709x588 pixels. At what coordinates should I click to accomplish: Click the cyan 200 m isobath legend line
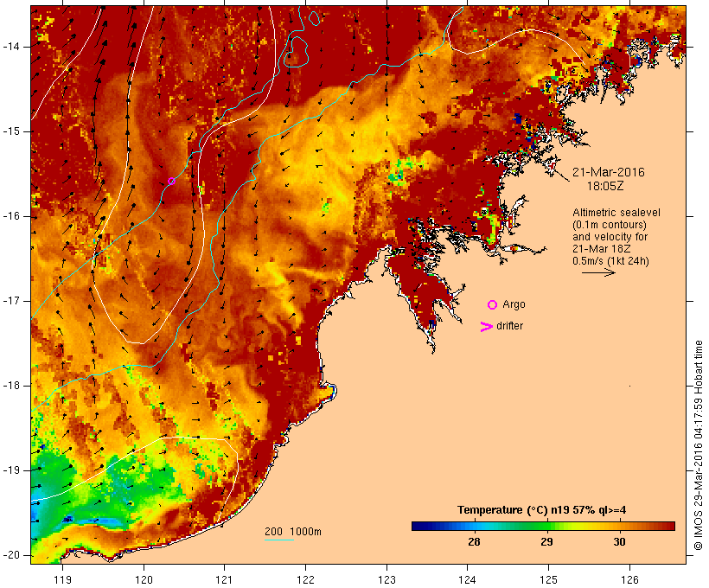click(279, 540)
